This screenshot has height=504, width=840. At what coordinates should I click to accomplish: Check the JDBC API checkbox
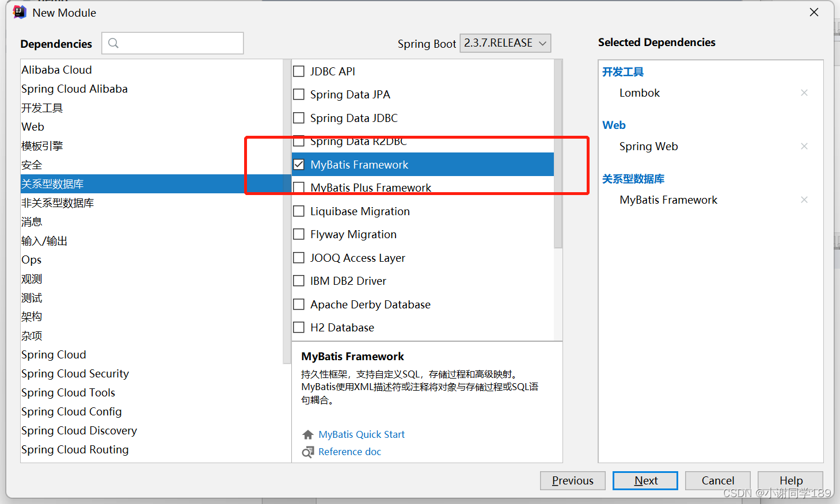coord(299,71)
